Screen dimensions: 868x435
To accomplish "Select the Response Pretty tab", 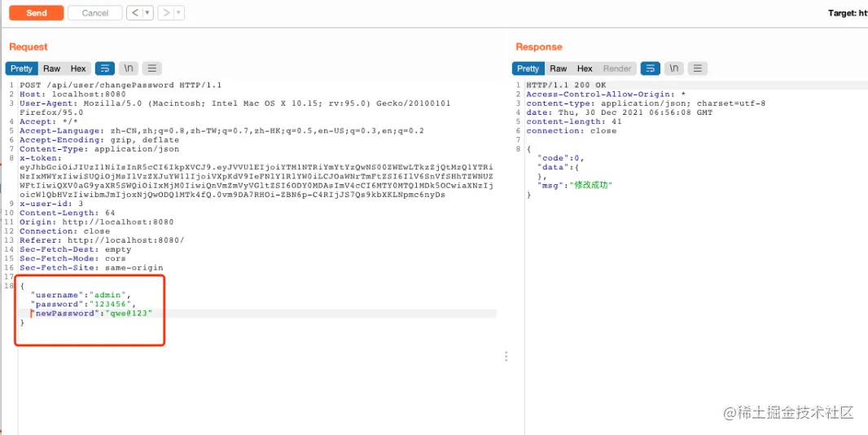I will coord(528,68).
